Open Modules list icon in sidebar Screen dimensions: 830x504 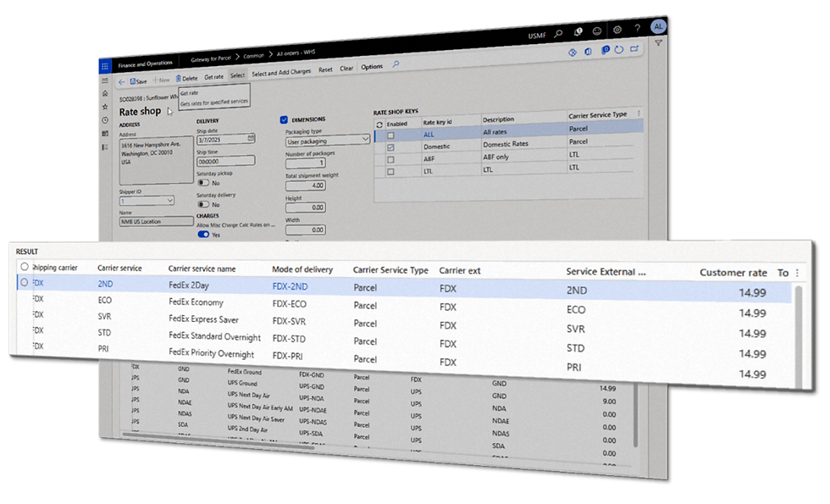[x=105, y=147]
